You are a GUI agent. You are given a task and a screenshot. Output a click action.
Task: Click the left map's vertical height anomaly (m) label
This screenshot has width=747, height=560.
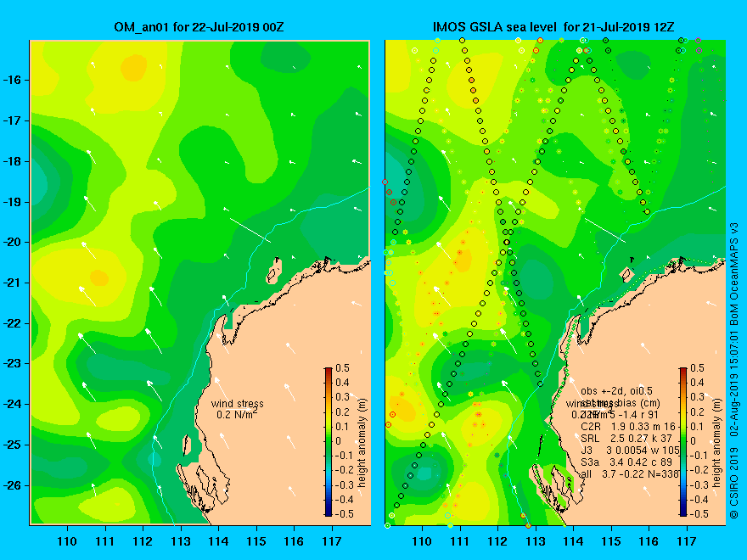[x=362, y=442]
